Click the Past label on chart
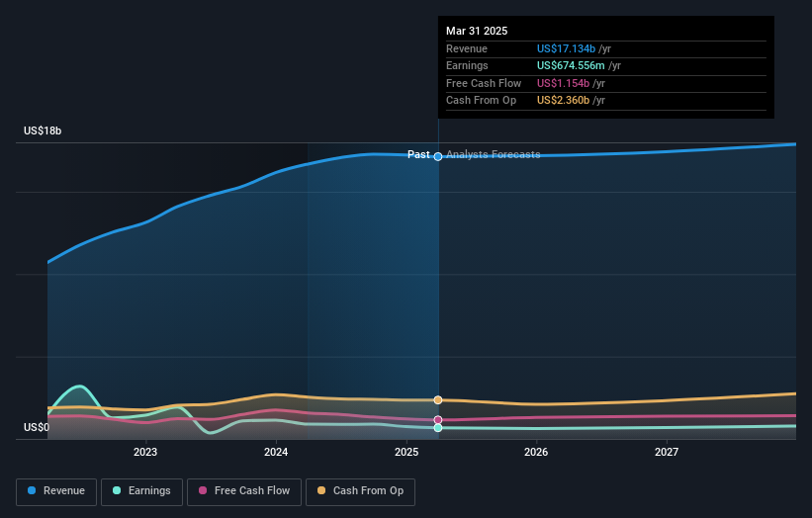Image resolution: width=812 pixels, height=518 pixels. coord(418,154)
